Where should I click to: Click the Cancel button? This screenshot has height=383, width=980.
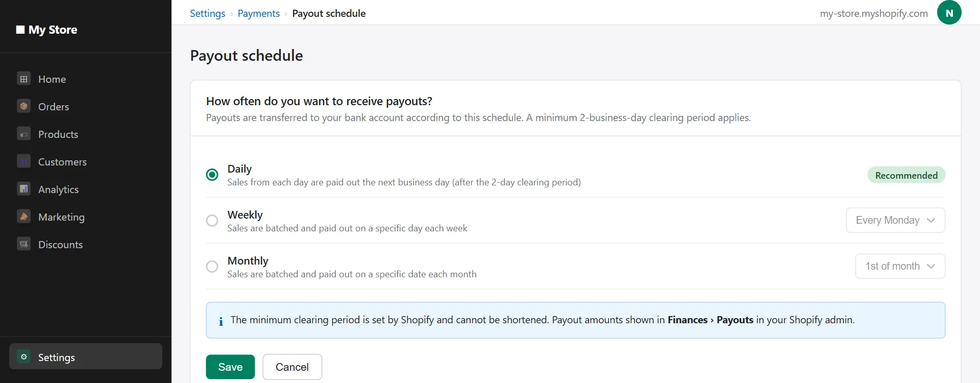(292, 367)
